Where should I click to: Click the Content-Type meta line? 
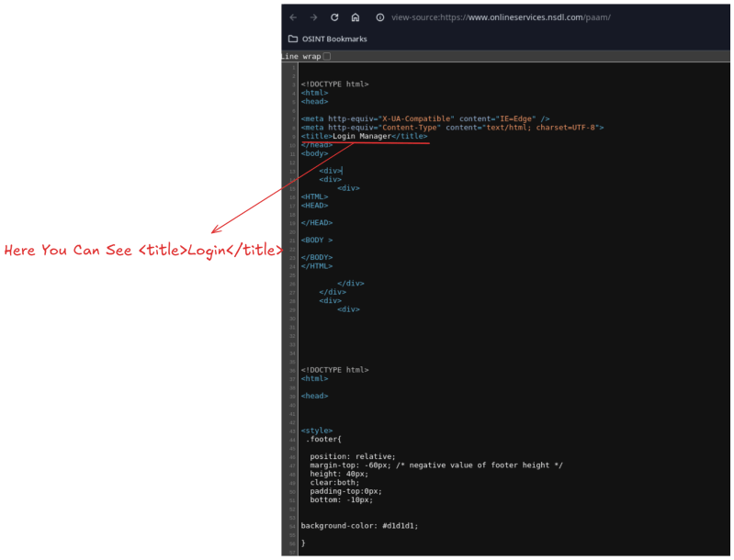click(x=452, y=128)
